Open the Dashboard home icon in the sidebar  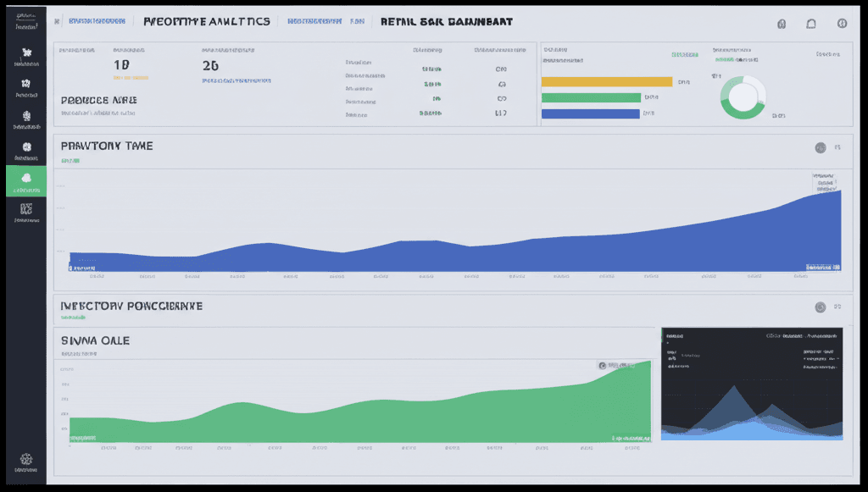coord(25,53)
